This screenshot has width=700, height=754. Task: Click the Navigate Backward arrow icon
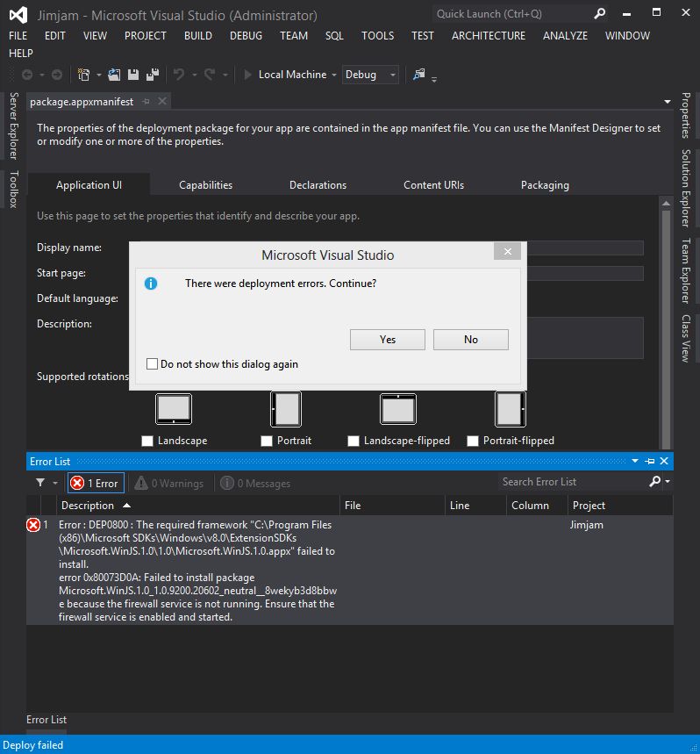(27, 75)
